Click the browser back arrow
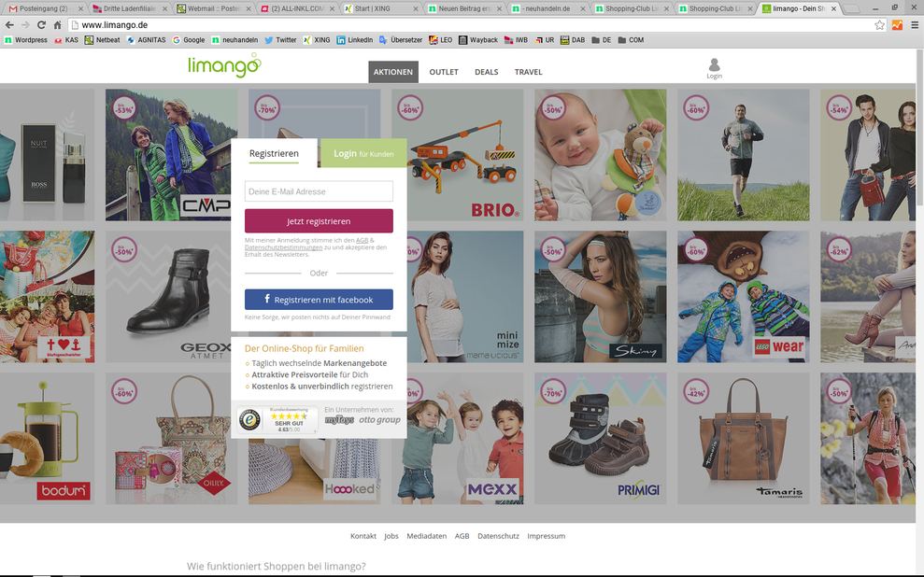 coord(9,24)
